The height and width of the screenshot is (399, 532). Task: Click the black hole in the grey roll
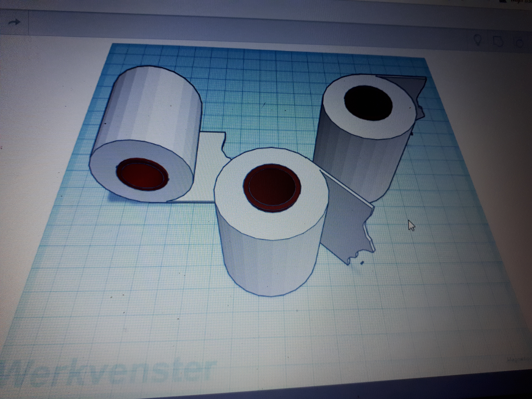[368, 103]
